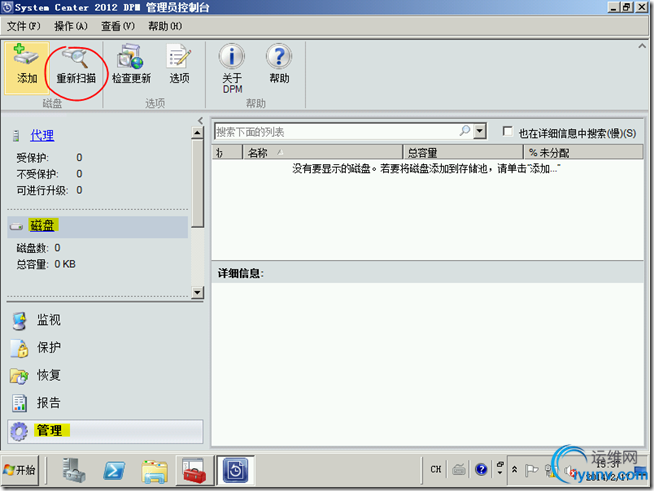The height and width of the screenshot is (491, 654).
Task: Sort by % Unallocated (% 未分配) column header
Action: pos(583,153)
